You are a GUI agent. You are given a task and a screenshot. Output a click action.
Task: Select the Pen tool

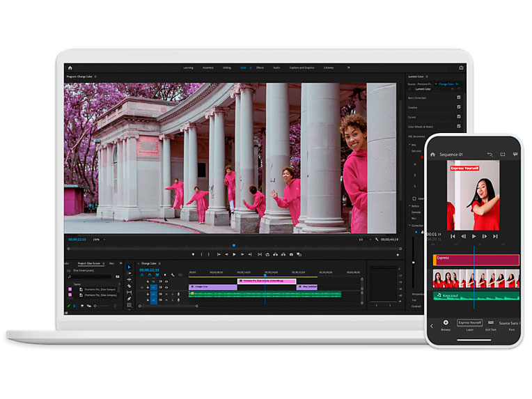coord(130,299)
